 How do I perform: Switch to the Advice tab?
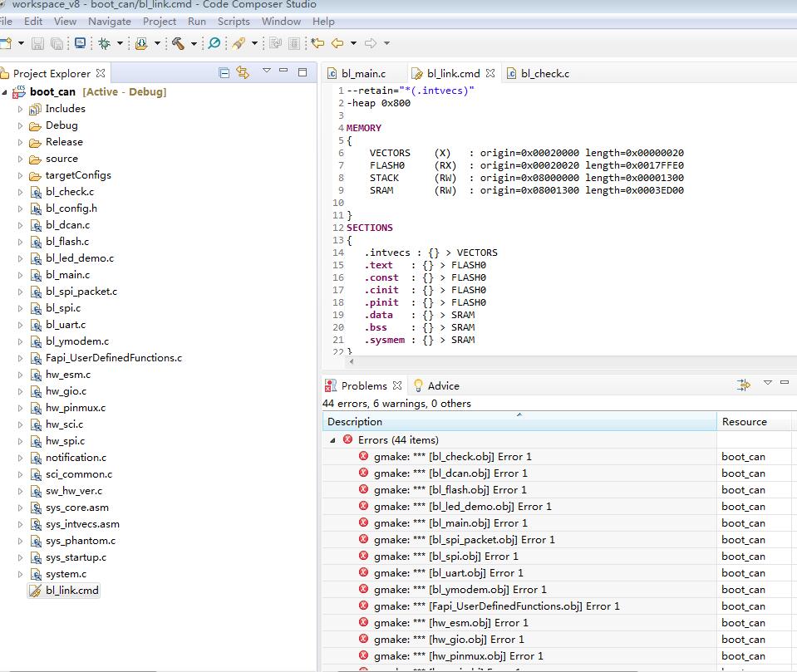442,385
